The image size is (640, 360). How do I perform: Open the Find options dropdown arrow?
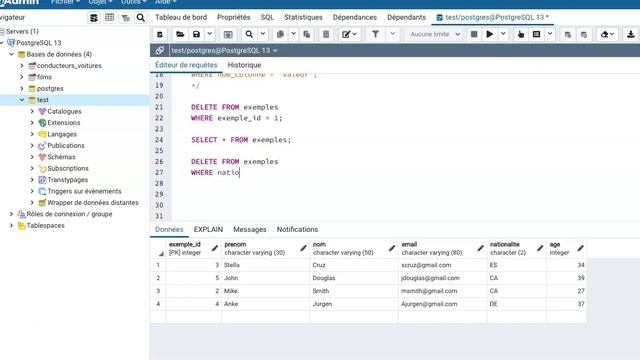263,34
